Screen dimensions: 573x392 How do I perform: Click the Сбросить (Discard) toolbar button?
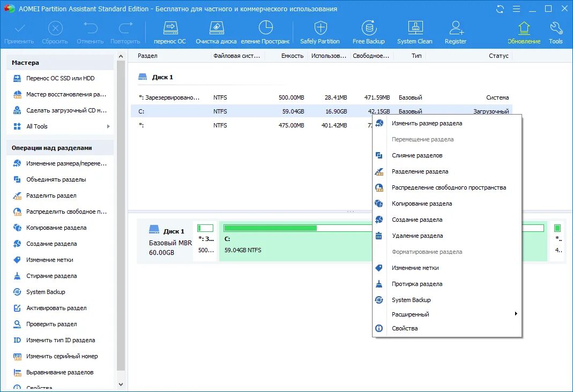(x=55, y=33)
